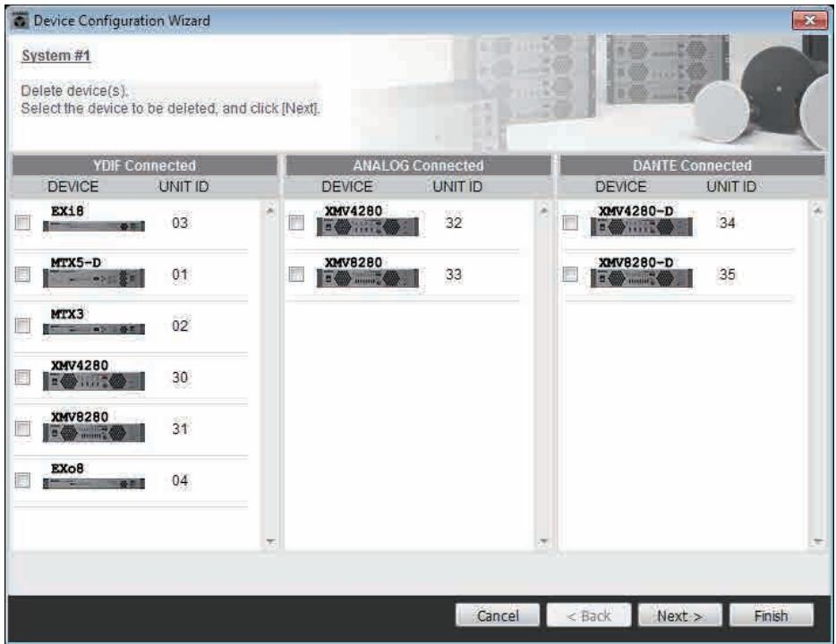Screen dimensions: 836x644
Task: Tick the XMV4280-D checkbox
Action: [x=570, y=223]
